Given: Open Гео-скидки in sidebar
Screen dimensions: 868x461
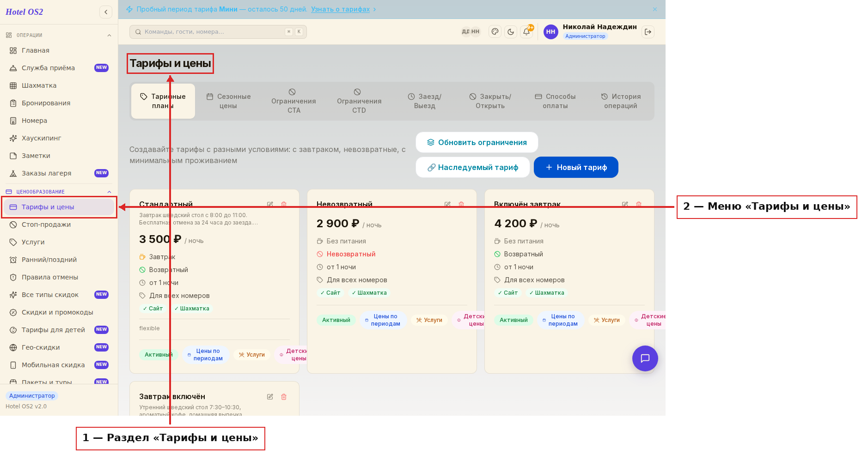Looking at the screenshot, I should [x=59, y=347].
